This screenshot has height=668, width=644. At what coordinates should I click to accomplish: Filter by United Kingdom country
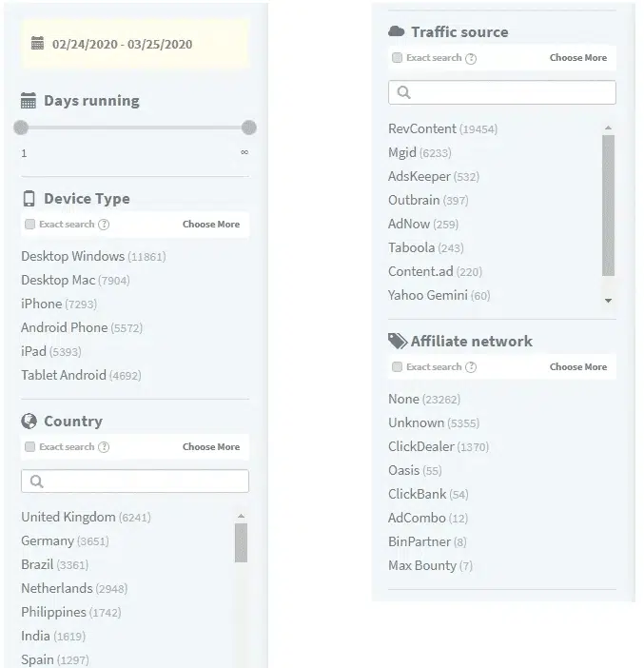[68, 518]
